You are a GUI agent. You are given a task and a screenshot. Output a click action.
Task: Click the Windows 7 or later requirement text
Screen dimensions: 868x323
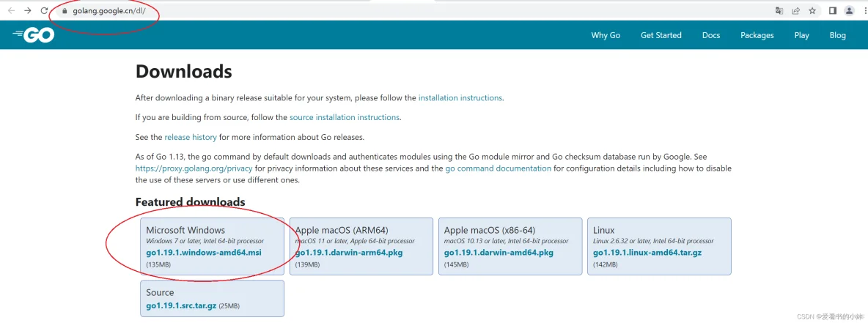tap(205, 241)
